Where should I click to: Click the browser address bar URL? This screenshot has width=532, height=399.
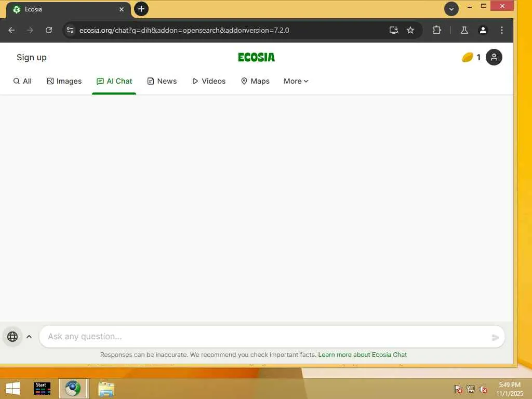pos(184,30)
